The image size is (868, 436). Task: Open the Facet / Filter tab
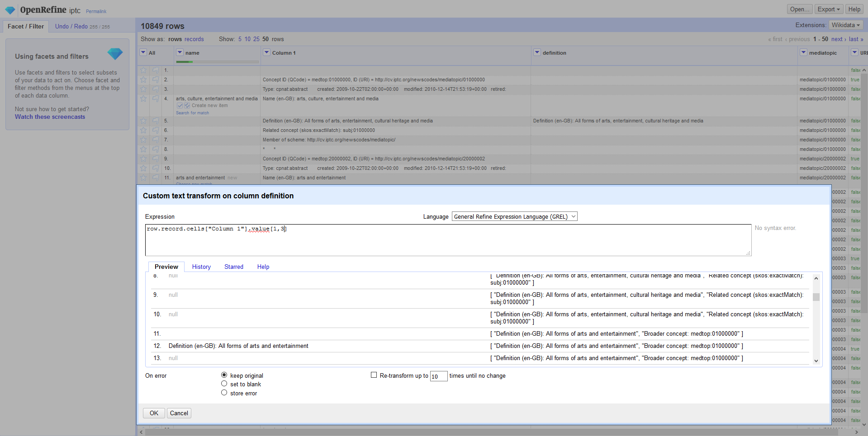26,26
